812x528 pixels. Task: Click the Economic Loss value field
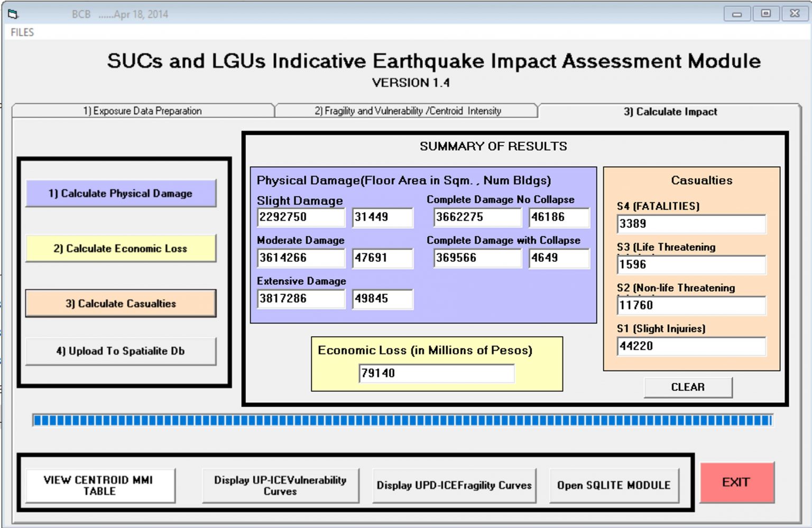(x=437, y=373)
